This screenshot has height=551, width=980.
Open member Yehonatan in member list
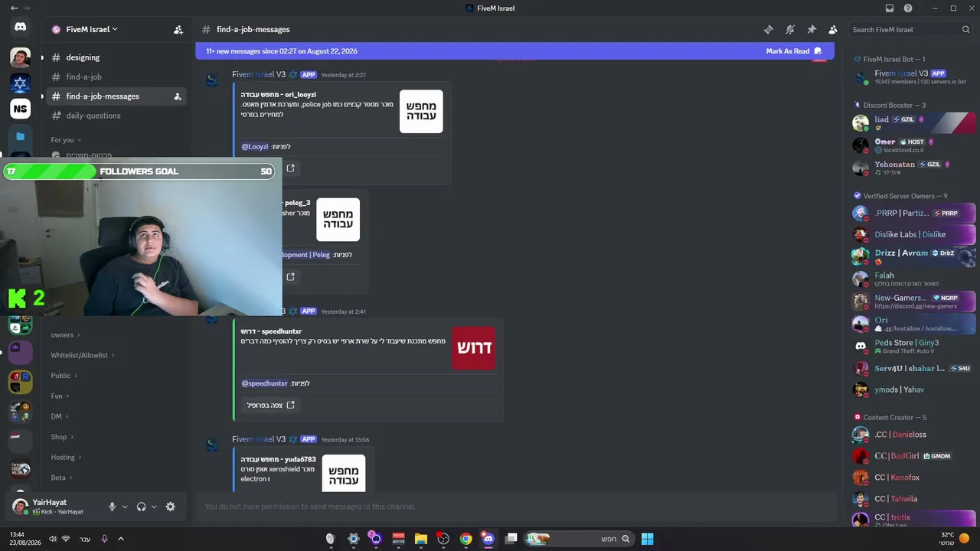[x=914, y=168]
